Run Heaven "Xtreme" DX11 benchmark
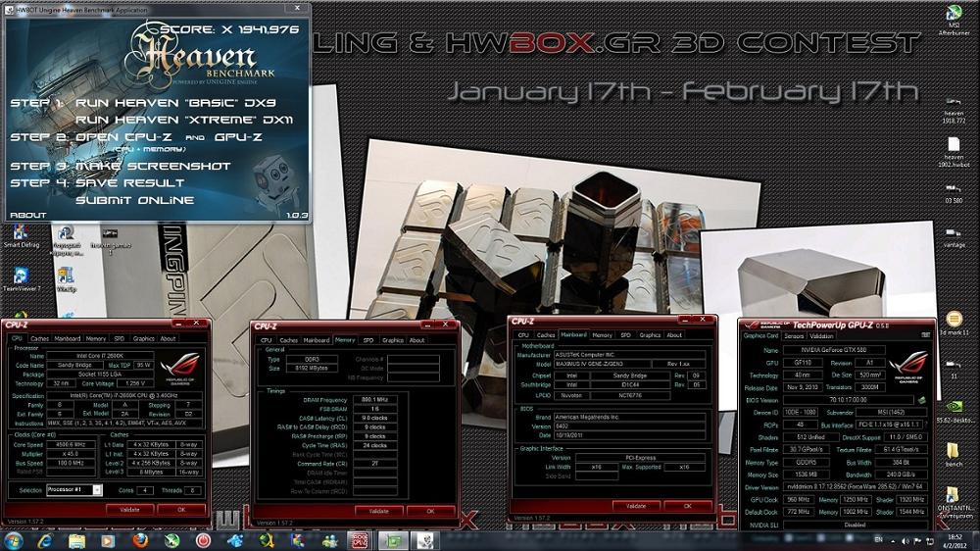980x551 pixels. pos(184,120)
